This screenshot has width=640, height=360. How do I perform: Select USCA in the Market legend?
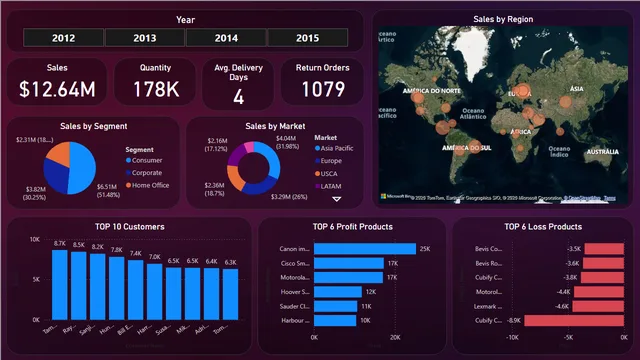[327, 173]
